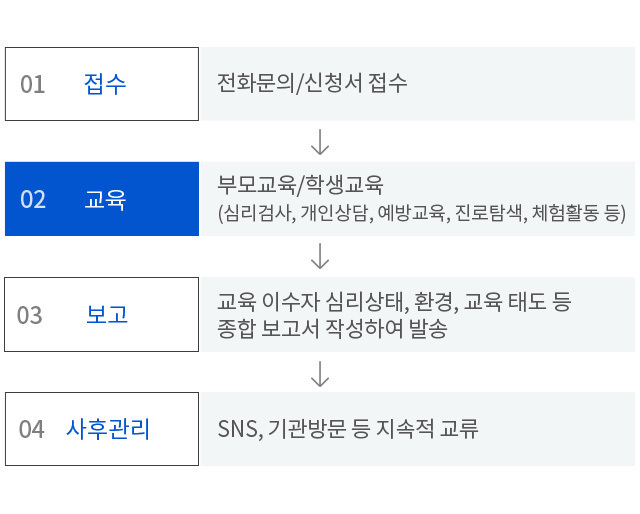Click the arrow between 접수 and 교육

(x=320, y=142)
